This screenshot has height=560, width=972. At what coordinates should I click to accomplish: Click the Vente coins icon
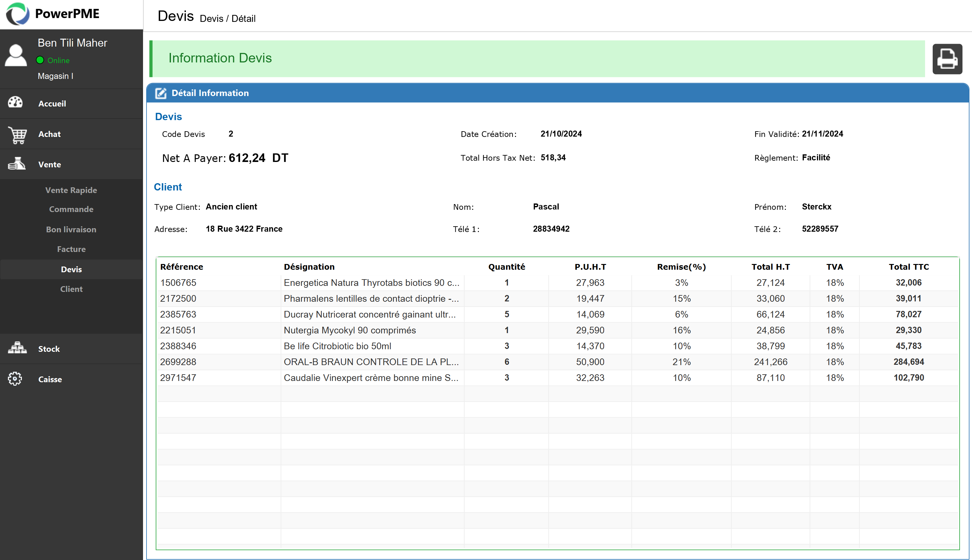[16, 164]
